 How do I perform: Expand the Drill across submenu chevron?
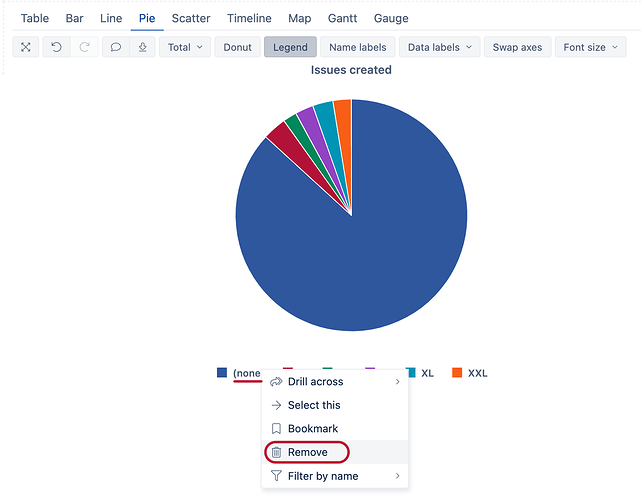(397, 381)
